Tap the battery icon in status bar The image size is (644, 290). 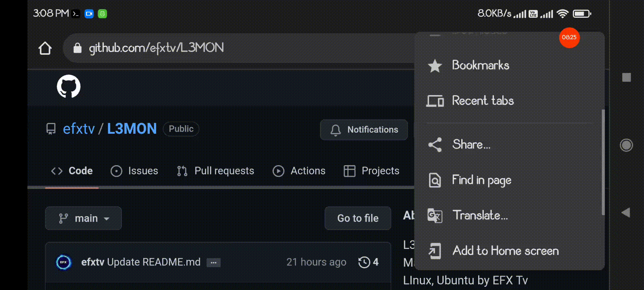click(x=582, y=14)
